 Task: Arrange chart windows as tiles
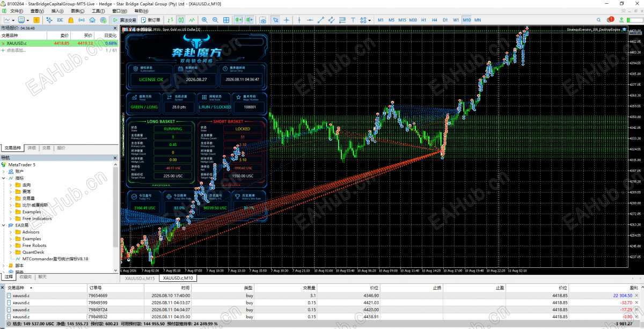click(226, 20)
